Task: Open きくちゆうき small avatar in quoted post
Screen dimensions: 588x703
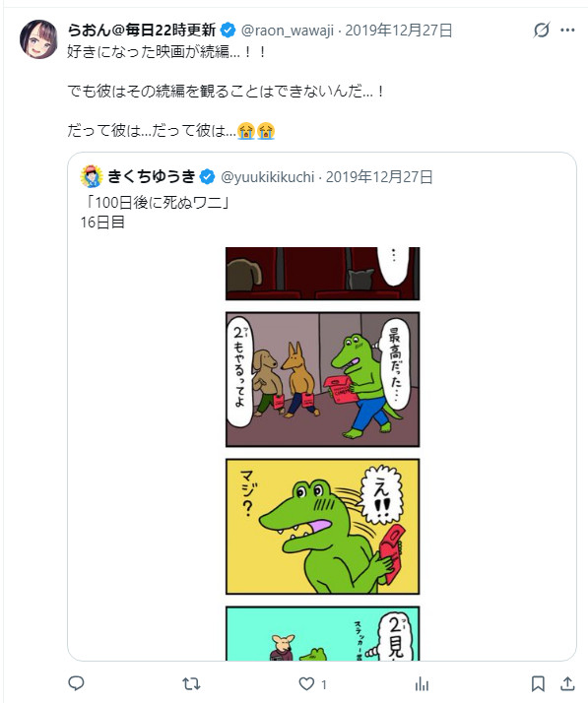Action: 92,176
